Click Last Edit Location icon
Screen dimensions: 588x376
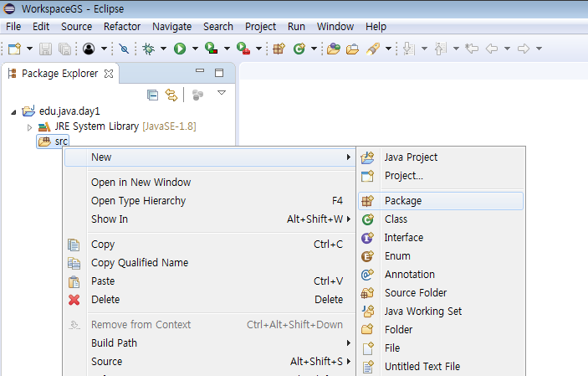(x=472, y=49)
